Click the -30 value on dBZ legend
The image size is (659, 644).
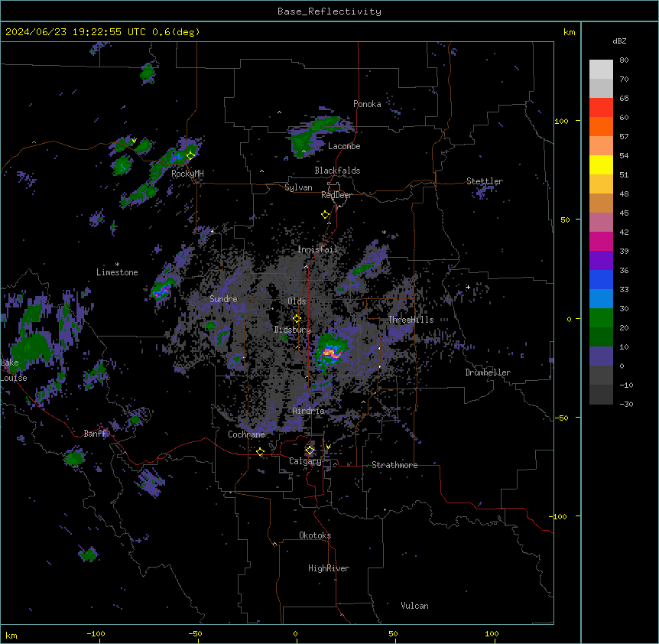tap(626, 405)
